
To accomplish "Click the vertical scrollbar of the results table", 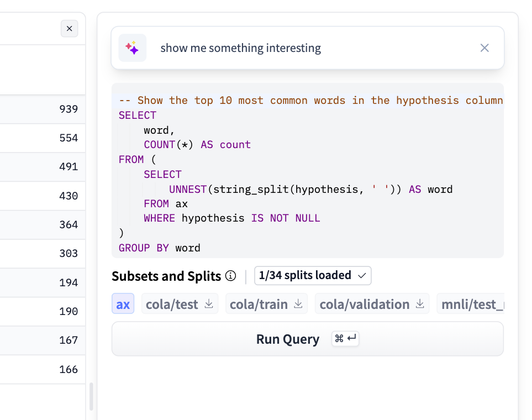I will point(91,396).
